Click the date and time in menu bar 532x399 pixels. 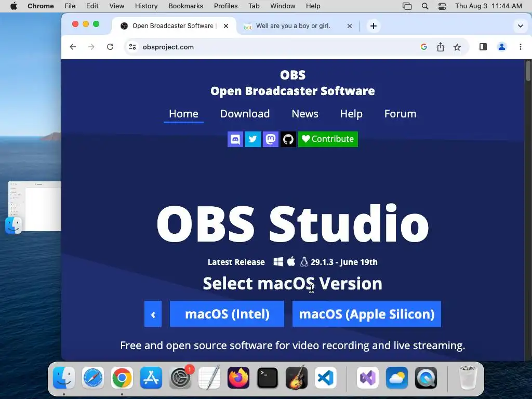(x=488, y=6)
